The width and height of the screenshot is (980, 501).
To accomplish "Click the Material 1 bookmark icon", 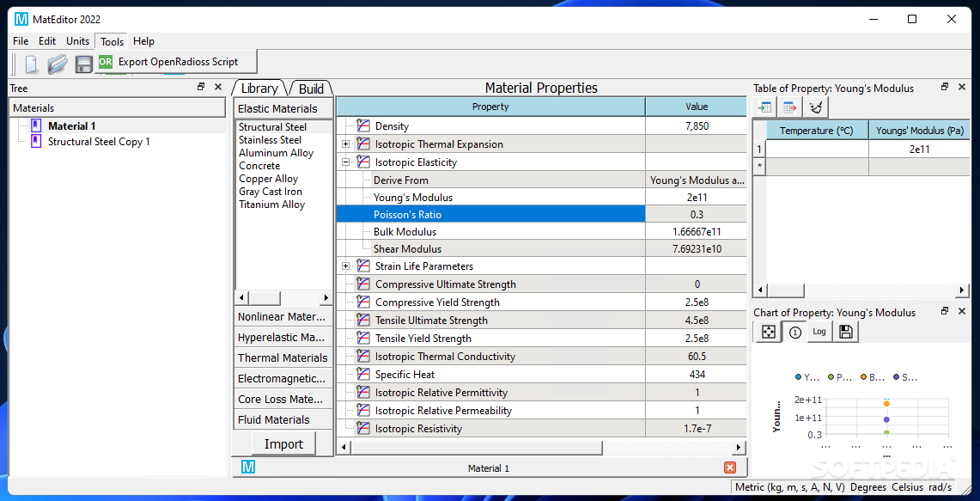I will [35, 125].
